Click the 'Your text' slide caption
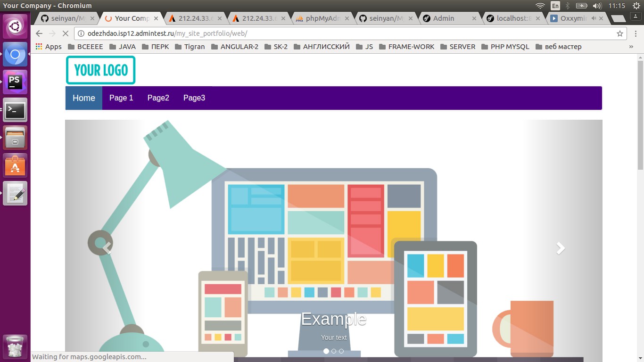 [x=334, y=337]
